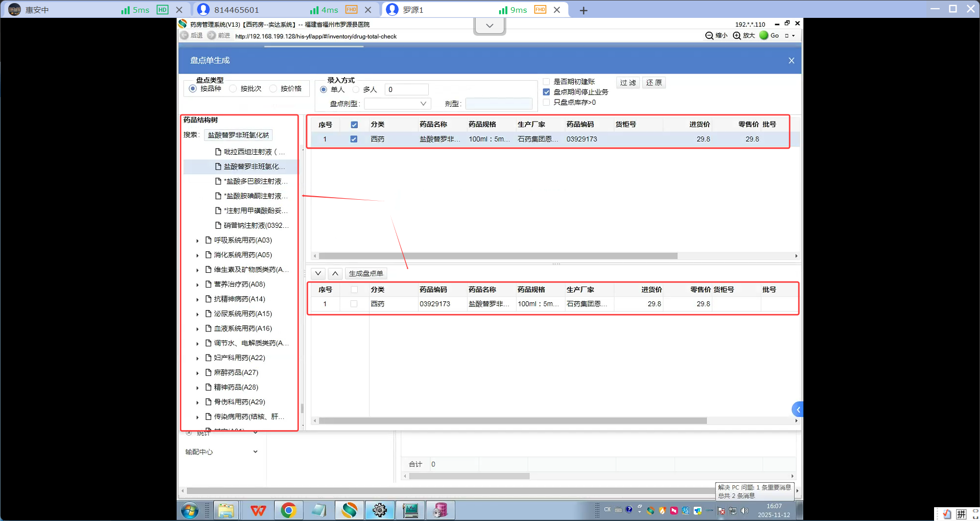Toggle the select-all checkbox in upper table header

tap(354, 125)
